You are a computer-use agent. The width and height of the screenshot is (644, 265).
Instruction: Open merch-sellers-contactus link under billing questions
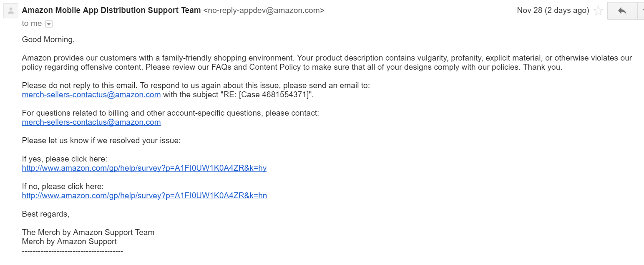(91, 122)
